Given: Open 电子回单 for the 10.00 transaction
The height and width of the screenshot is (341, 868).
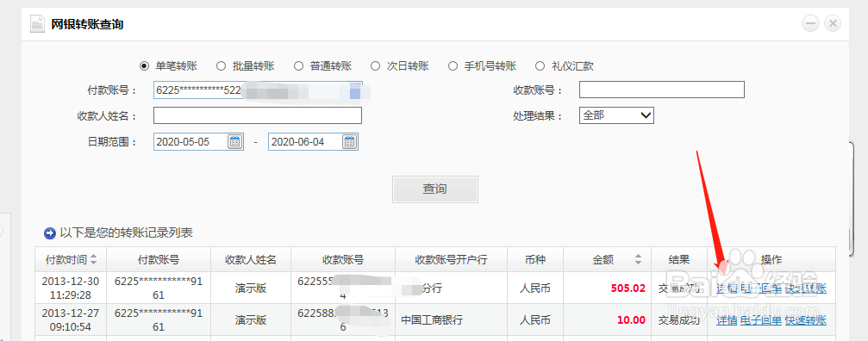Looking at the screenshot, I should (760, 320).
